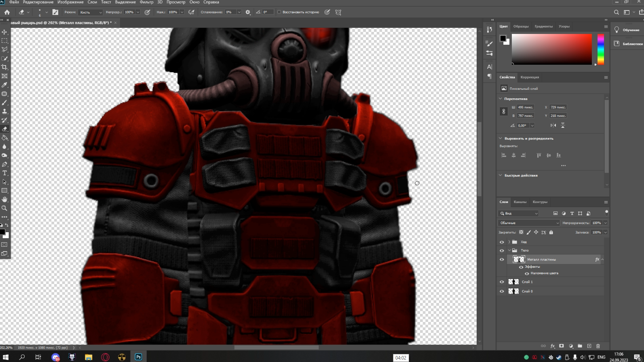This screenshot has height=362, width=644.
Task: Open brush 'Режим' Кисть dropdown
Action: 91,12
